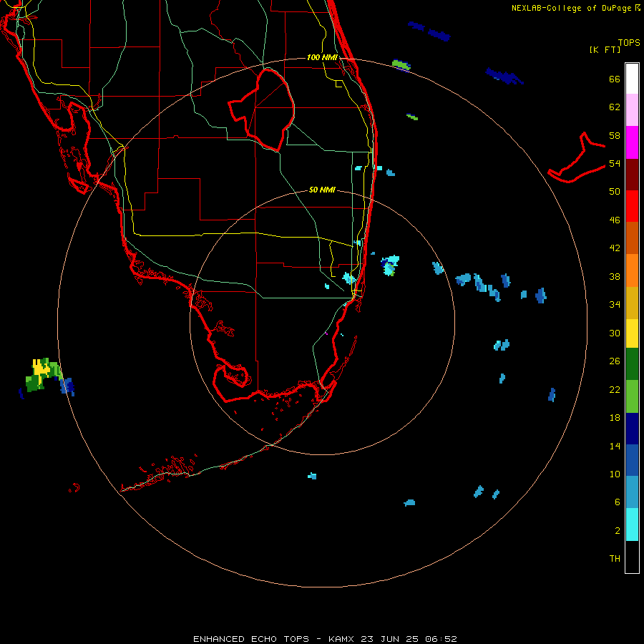Viewport: 644px width, 644px height.
Task: Click the TOPS legend title
Action: click(x=629, y=42)
